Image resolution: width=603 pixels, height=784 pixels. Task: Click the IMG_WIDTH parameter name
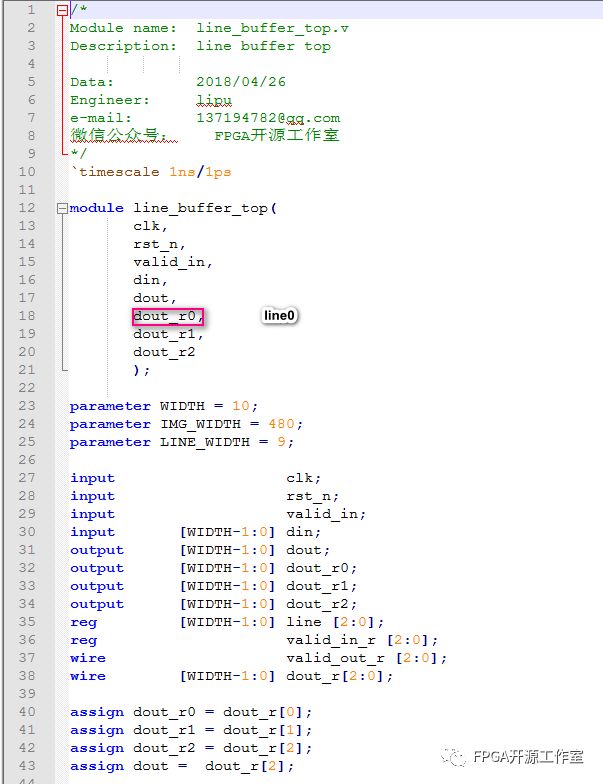point(200,424)
